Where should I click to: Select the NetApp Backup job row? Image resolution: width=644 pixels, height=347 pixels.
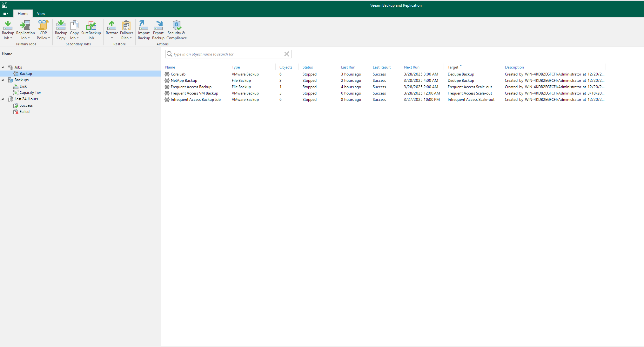[x=385, y=81]
